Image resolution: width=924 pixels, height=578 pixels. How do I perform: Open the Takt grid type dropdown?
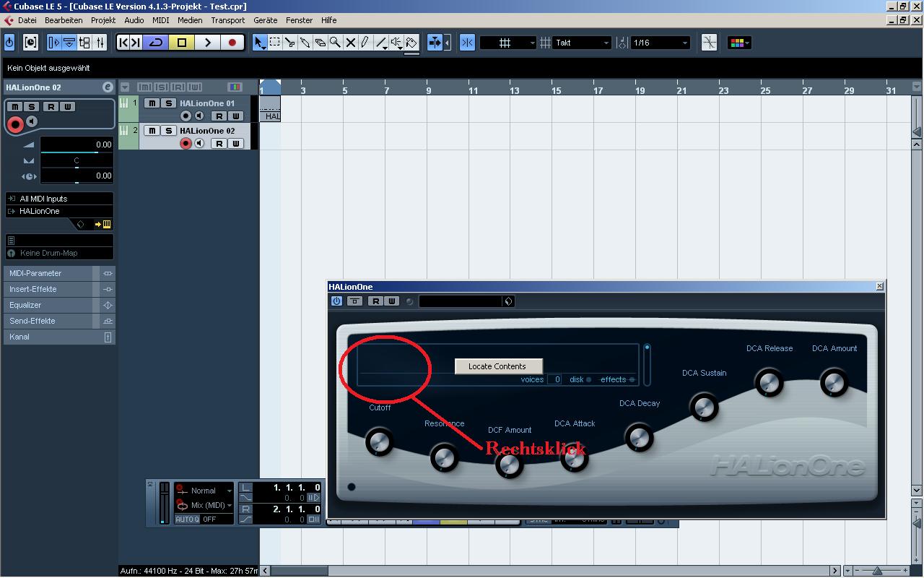coord(583,43)
